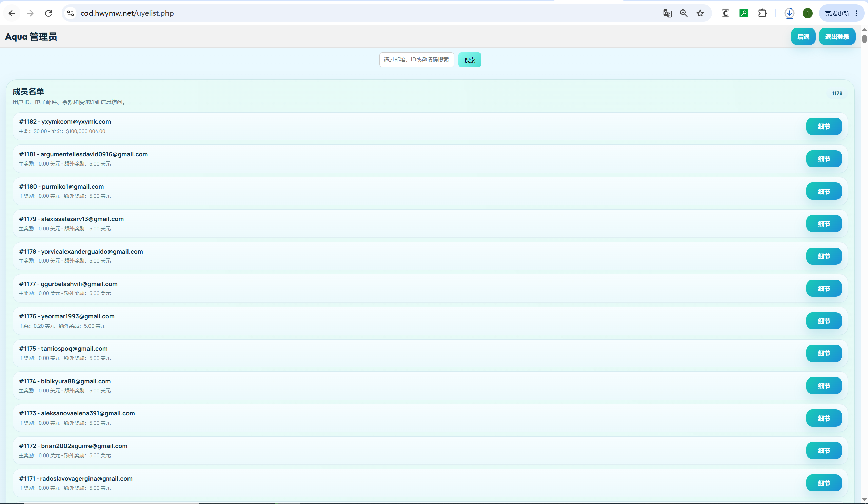Click the 后退 button in header

(x=803, y=37)
